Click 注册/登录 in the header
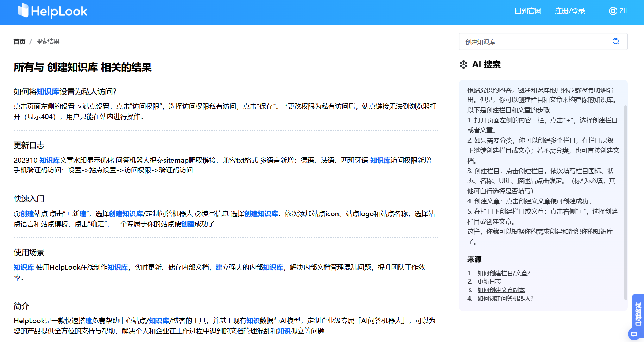Image resolution: width=644 pixels, height=346 pixels. pyautogui.click(x=569, y=11)
